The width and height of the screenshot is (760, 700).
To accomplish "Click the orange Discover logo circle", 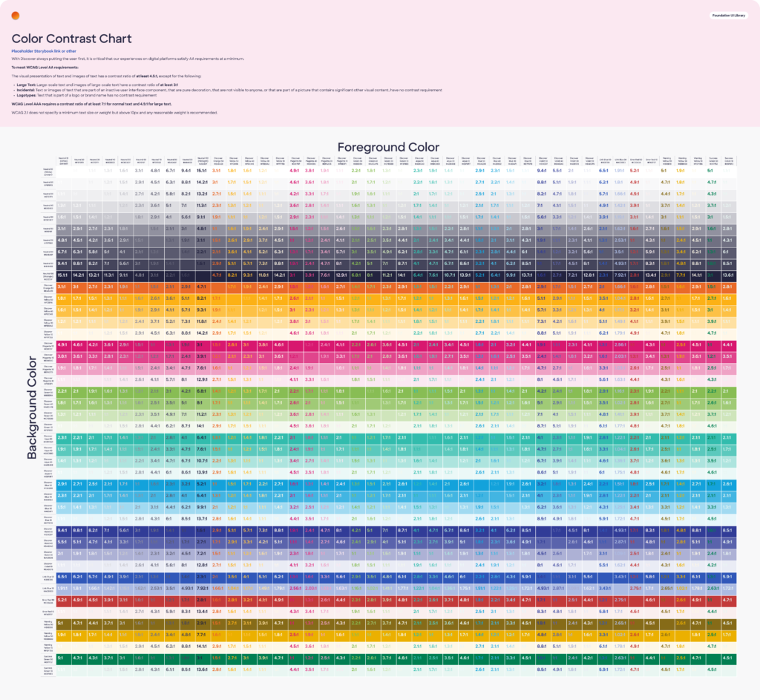I will point(16,15).
